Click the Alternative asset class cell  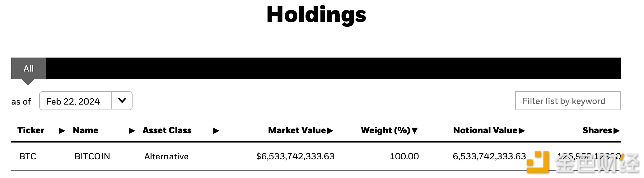[x=166, y=156]
